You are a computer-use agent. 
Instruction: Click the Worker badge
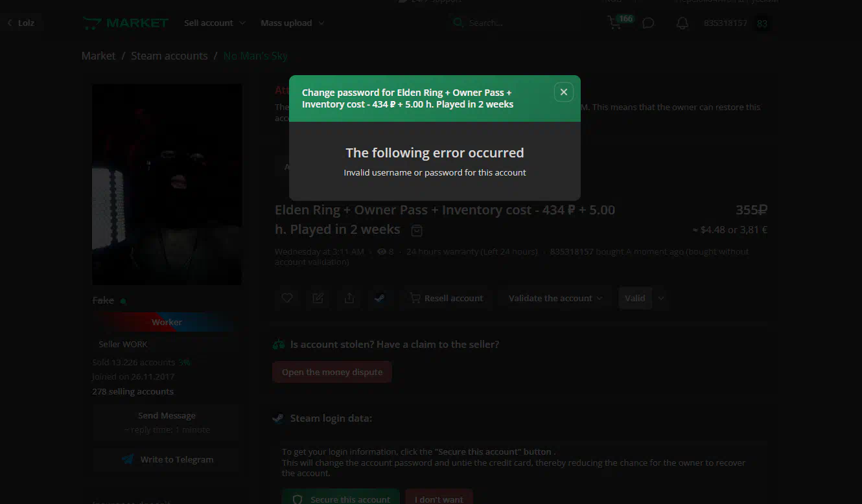[167, 322]
